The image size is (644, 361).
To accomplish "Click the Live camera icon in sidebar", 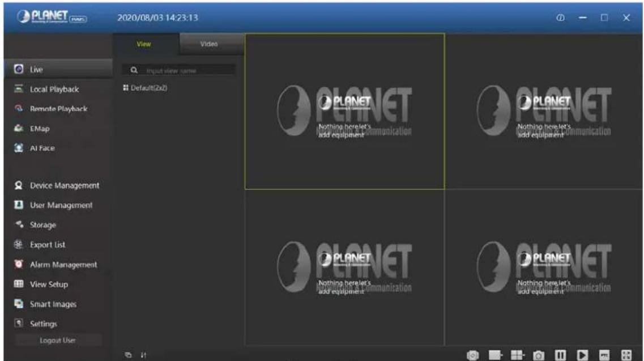I will pos(19,69).
